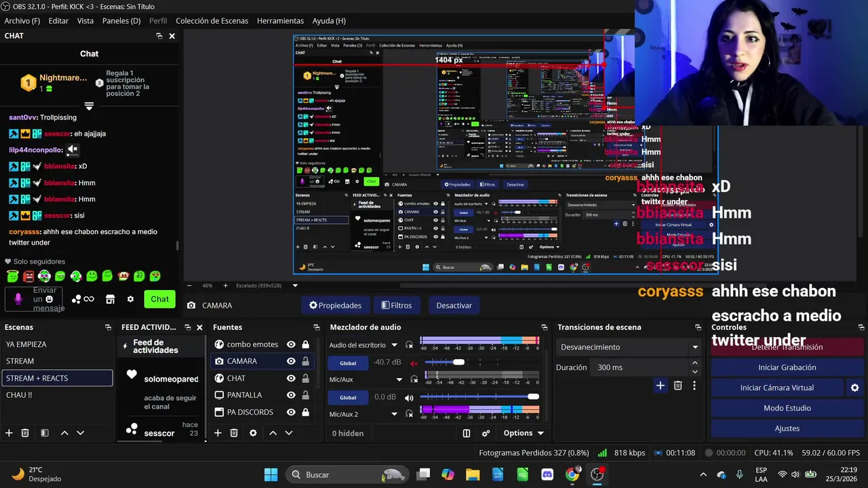Move the source up with the Fuentes up arrow
868x488 pixels.
click(273, 433)
